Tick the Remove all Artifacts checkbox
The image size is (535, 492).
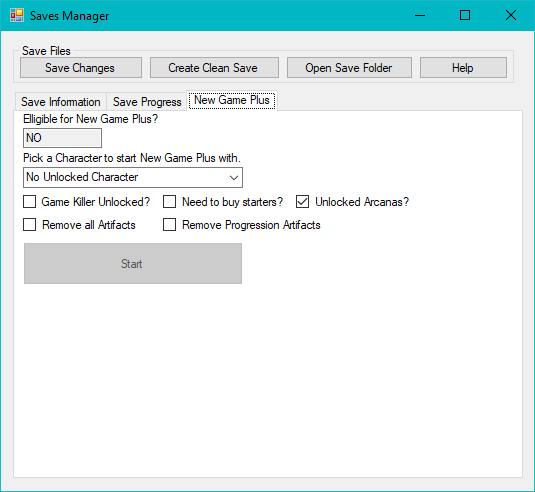click(30, 225)
